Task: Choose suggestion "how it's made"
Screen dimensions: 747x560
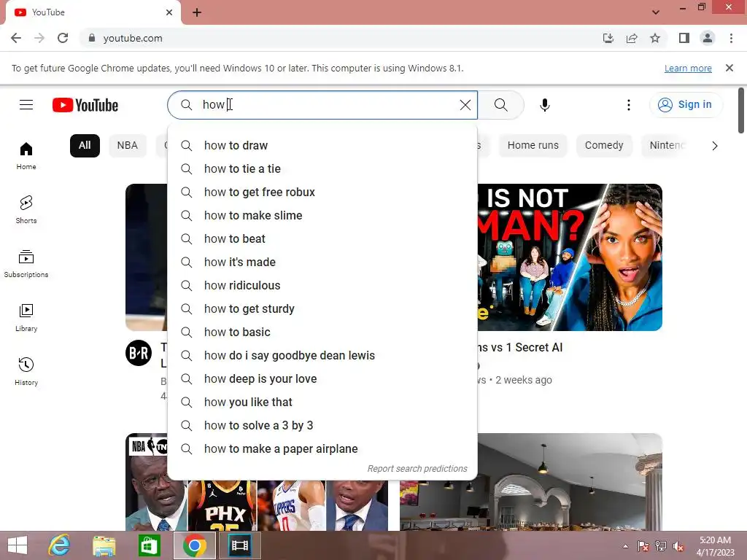Action: [322, 262]
